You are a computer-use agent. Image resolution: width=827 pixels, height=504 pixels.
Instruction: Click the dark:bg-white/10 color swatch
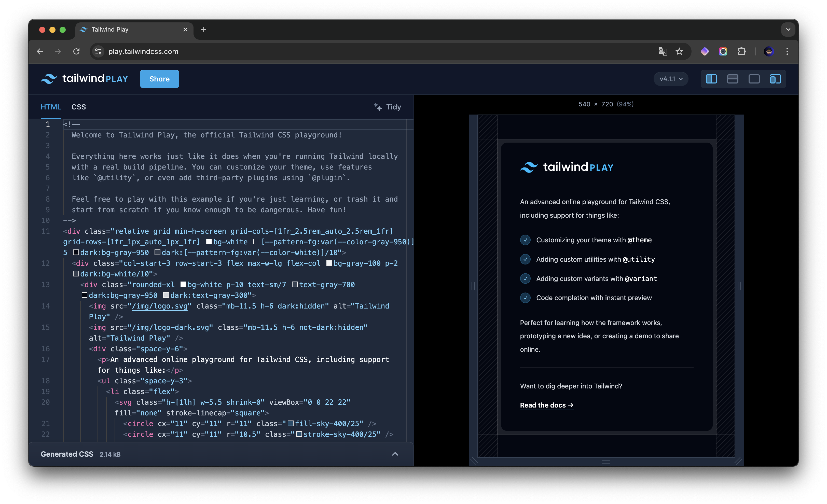(x=76, y=274)
